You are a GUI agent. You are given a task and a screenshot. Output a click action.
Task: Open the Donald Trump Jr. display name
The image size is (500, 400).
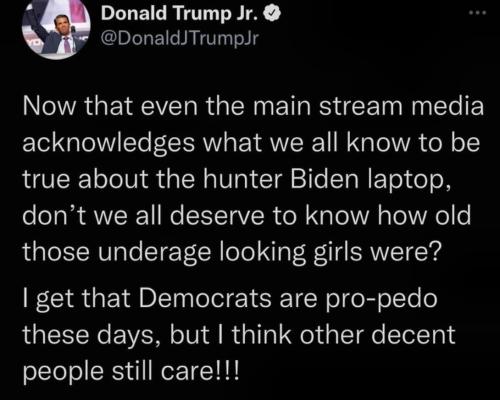(180, 14)
